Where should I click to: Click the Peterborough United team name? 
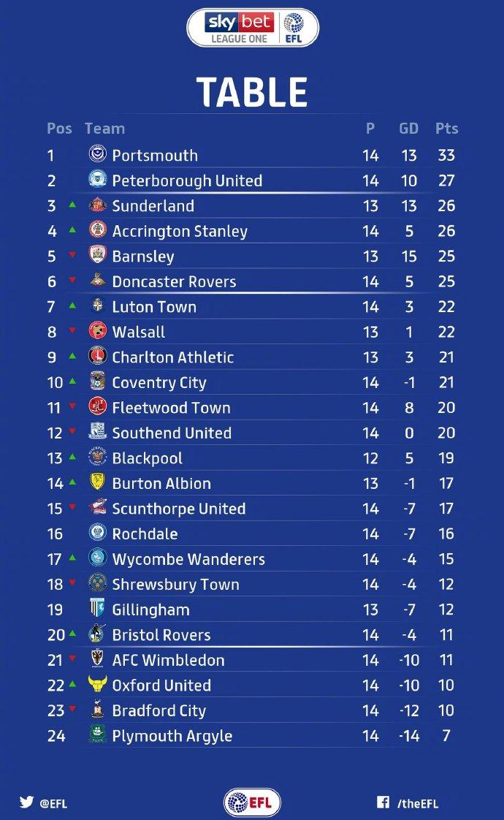click(x=187, y=181)
